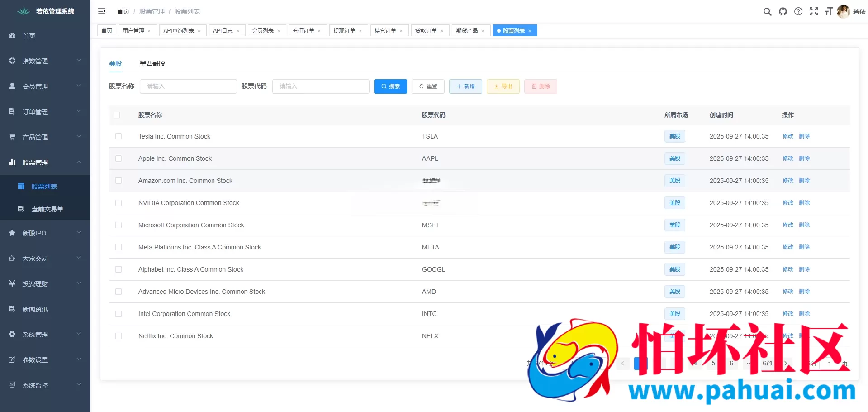Click the 股票列表 table icon

[21, 186]
